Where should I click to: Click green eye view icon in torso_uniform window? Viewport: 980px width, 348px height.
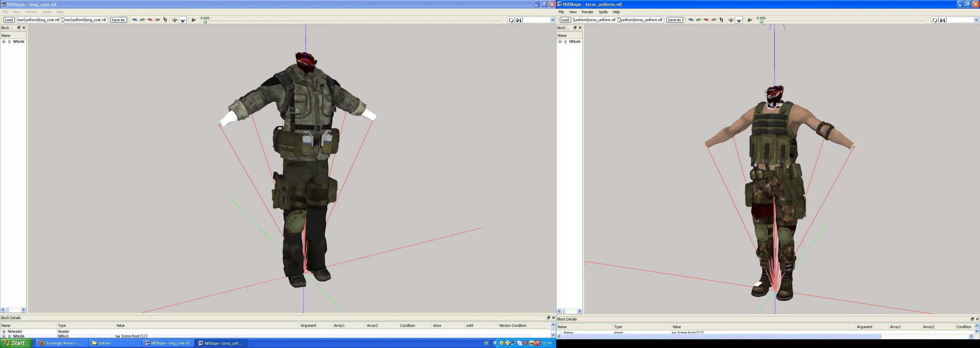[699, 20]
